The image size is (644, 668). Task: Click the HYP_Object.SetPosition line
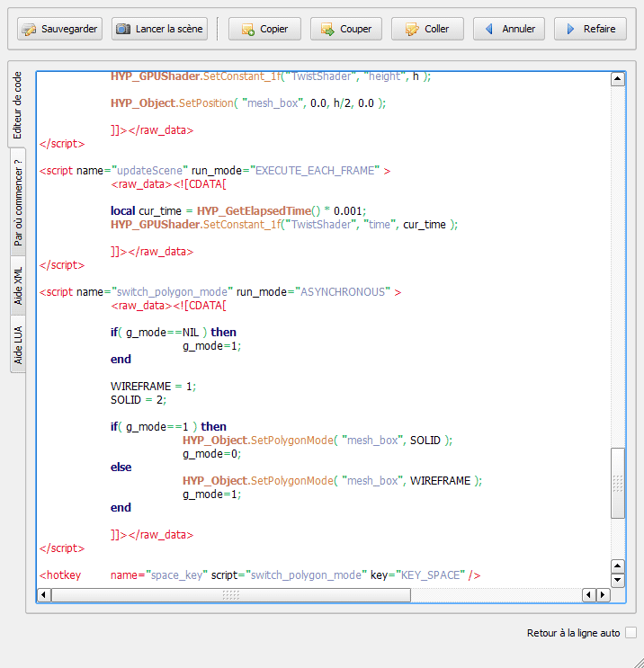(x=248, y=103)
